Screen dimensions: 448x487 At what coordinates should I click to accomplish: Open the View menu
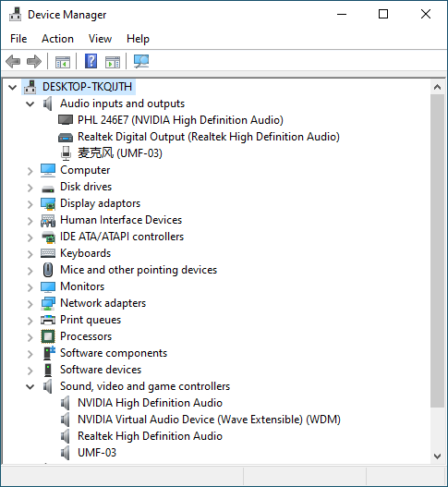100,39
